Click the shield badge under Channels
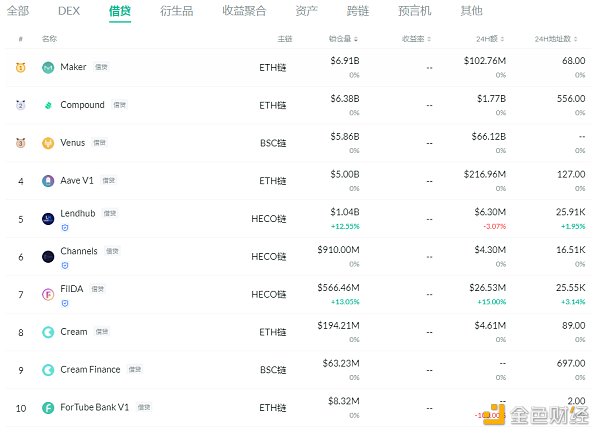This screenshot has width=600, height=436. [65, 266]
